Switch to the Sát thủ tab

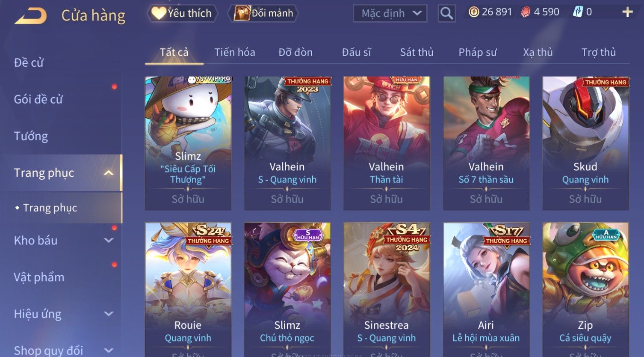(417, 52)
